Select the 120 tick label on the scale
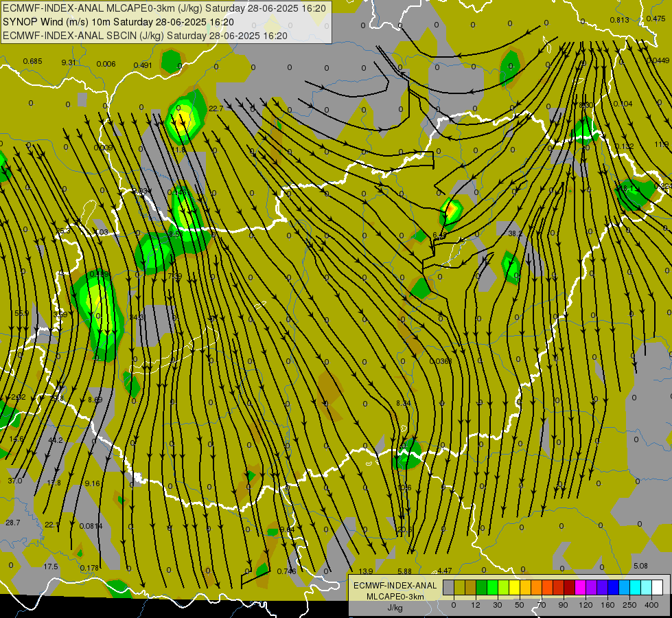The image size is (672, 618). pyautogui.click(x=586, y=605)
